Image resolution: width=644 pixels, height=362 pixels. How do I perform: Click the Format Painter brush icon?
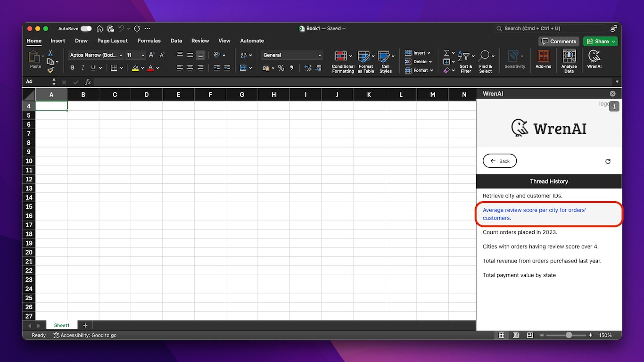(x=50, y=70)
